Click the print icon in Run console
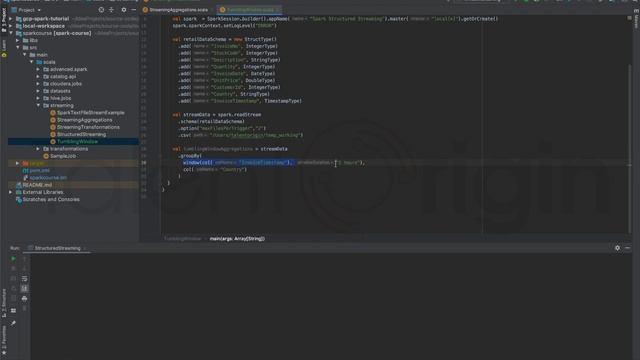640x360 pixels. (x=24, y=298)
